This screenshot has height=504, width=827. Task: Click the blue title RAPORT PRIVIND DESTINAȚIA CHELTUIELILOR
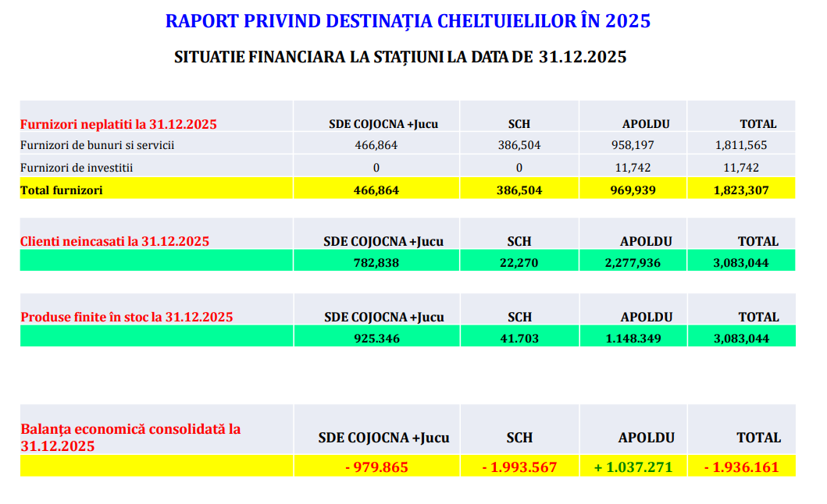[407, 21]
